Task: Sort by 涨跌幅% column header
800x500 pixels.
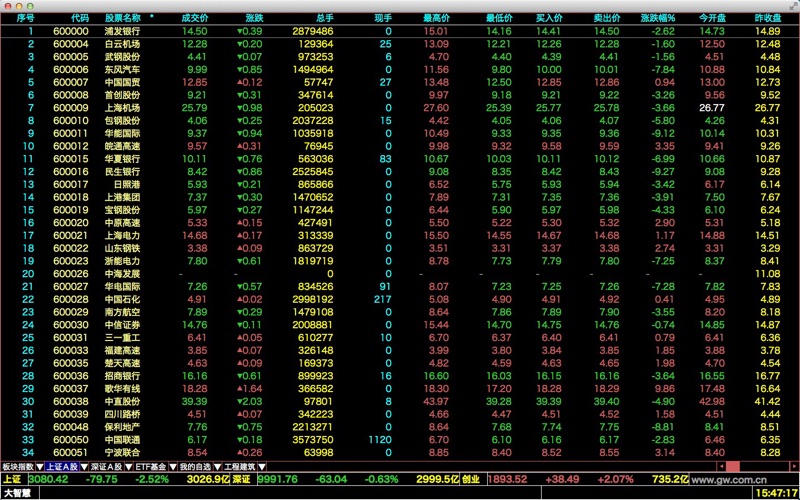Action: [658, 18]
